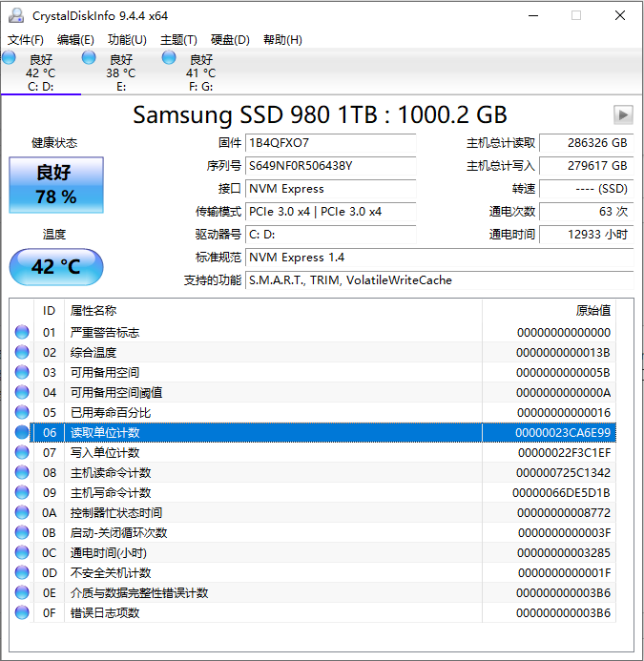Select row 07 写入单位计数

click(x=312, y=452)
